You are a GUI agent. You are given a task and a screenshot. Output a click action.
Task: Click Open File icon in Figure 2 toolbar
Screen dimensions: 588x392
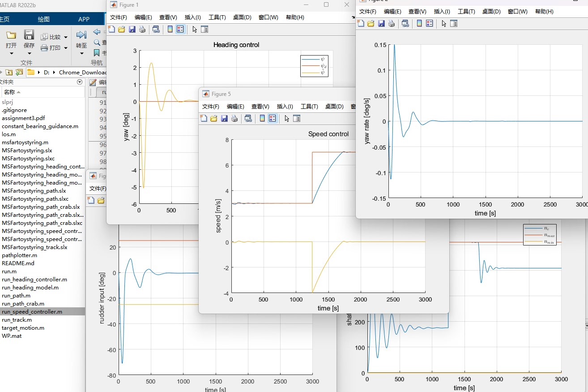coord(371,24)
